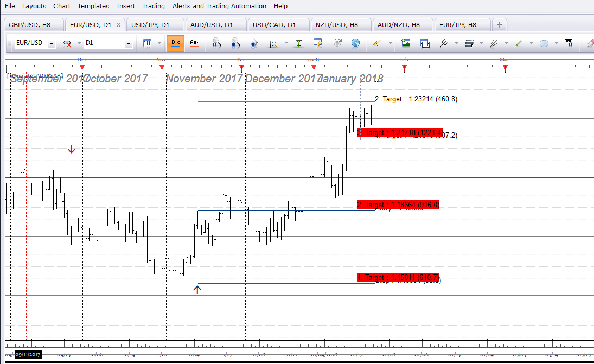Click the red Feb timeline marker
Screen dimensions: 594x364
[x=404, y=68]
